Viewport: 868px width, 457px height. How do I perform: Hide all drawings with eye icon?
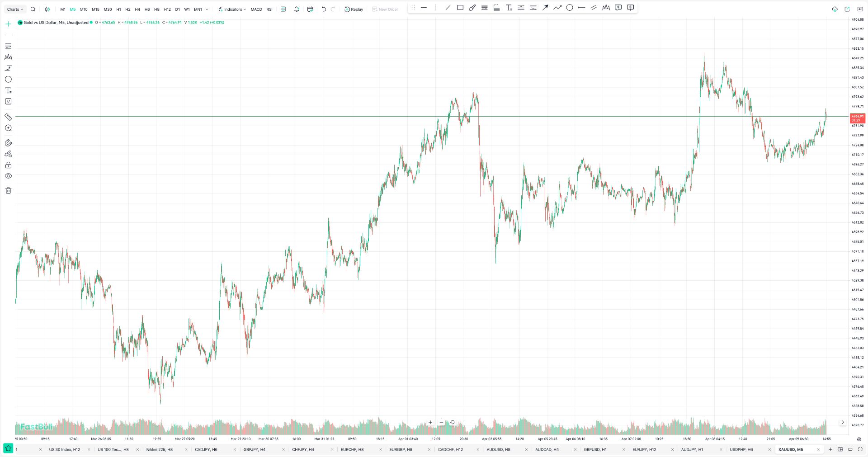pyautogui.click(x=8, y=176)
